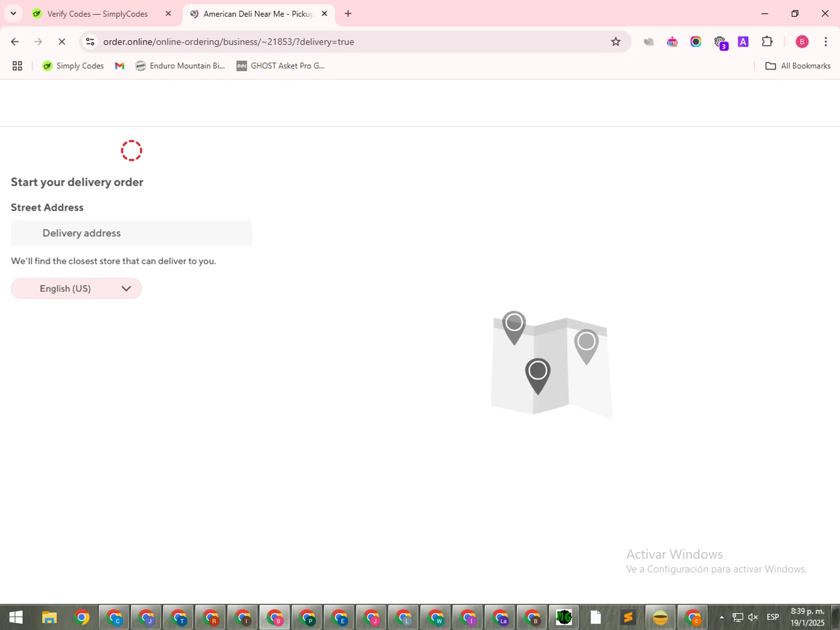
Task: Toggle the muted volume icon
Action: (753, 617)
